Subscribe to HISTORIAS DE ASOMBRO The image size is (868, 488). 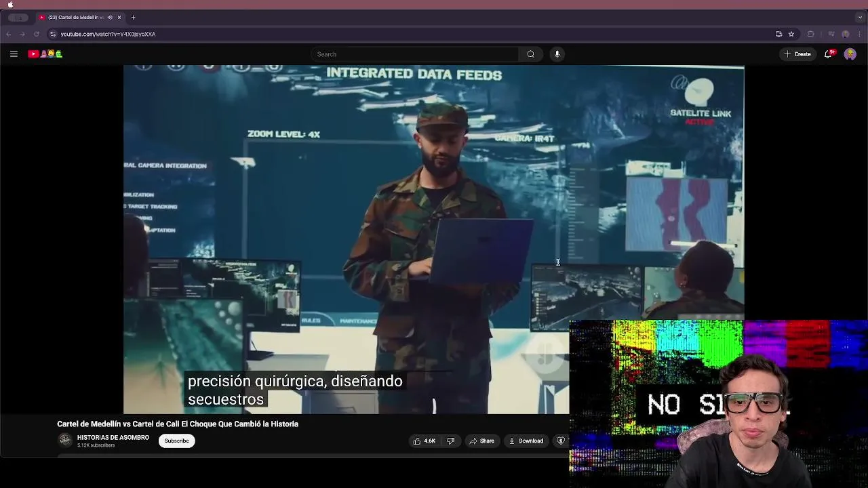(176, 441)
